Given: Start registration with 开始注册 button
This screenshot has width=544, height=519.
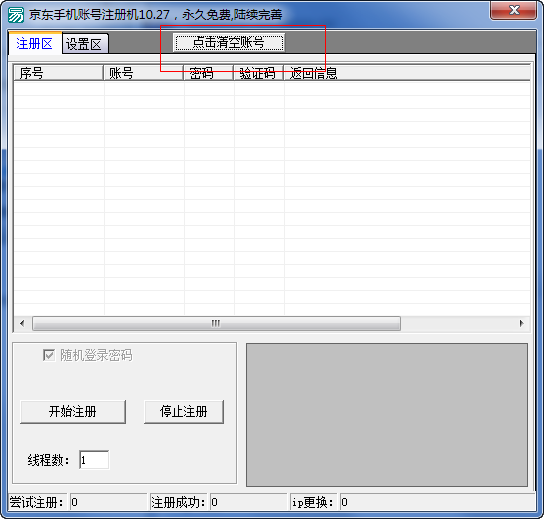Looking at the screenshot, I should (73, 411).
